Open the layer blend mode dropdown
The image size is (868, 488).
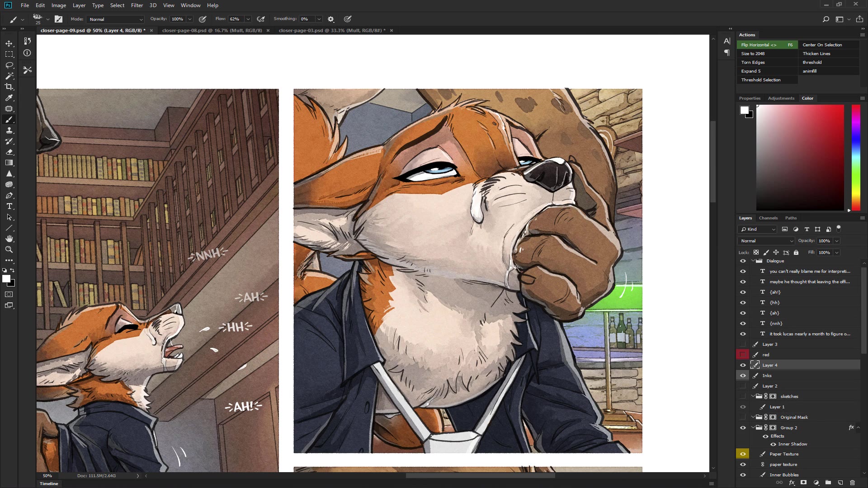[x=766, y=241]
